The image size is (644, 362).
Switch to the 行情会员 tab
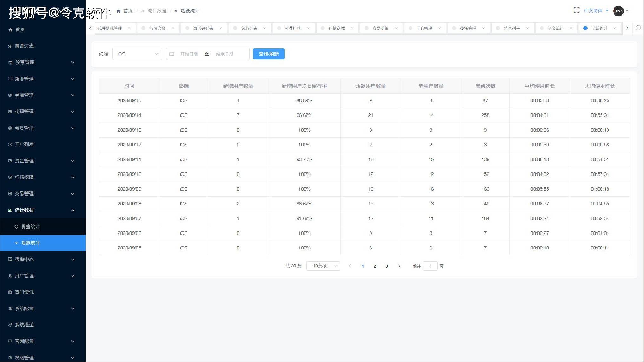coord(157,28)
